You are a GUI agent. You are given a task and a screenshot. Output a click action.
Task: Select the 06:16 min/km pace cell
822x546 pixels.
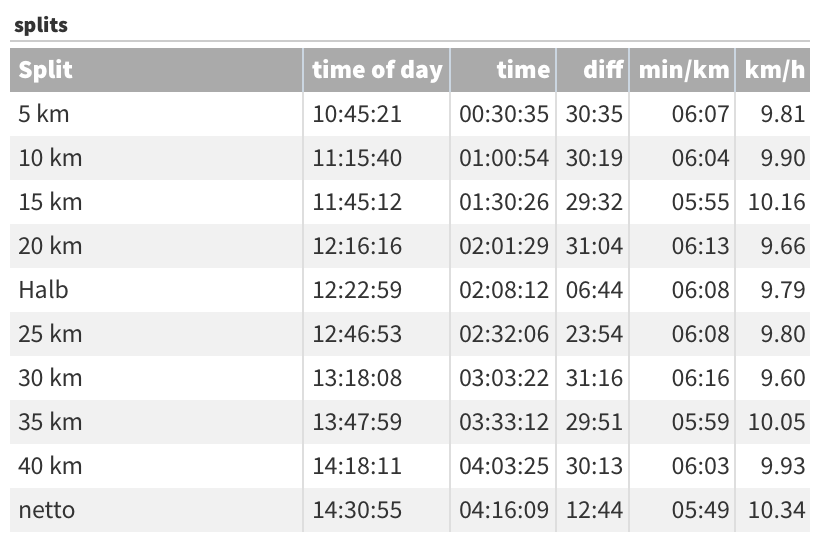[700, 378]
